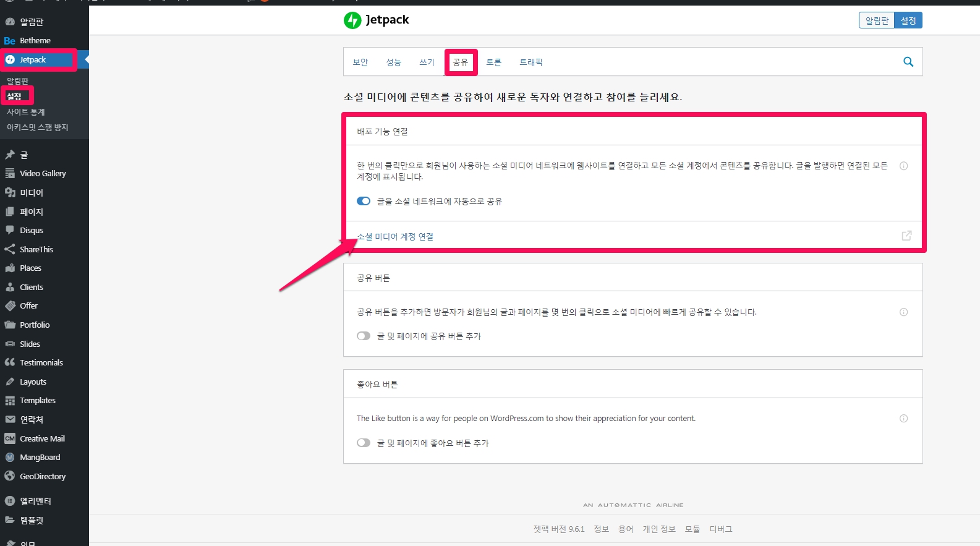This screenshot has height=546, width=980.
Task: Click the search magnifier icon in Jetpack tabs
Action: 908,62
